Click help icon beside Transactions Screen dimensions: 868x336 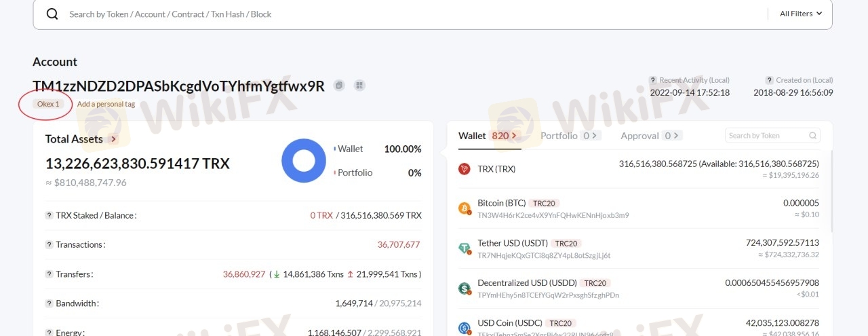pos(49,244)
